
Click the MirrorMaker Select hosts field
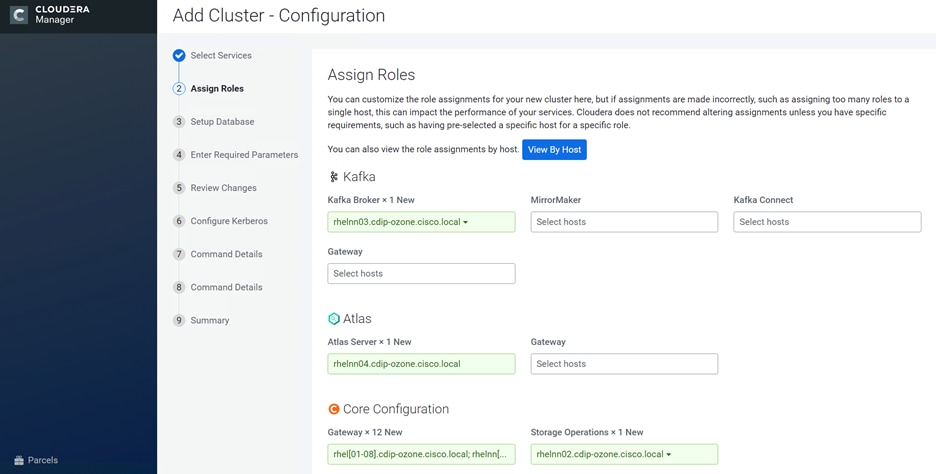624,222
